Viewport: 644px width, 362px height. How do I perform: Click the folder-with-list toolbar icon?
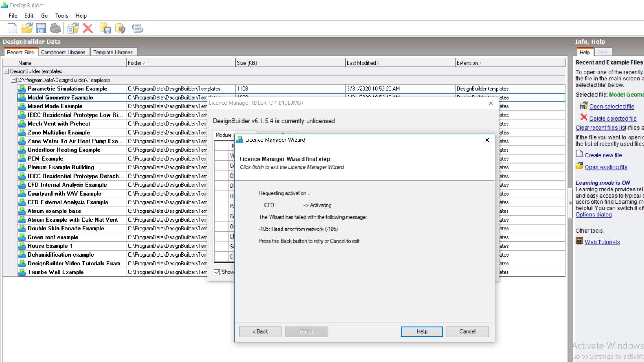click(73, 28)
